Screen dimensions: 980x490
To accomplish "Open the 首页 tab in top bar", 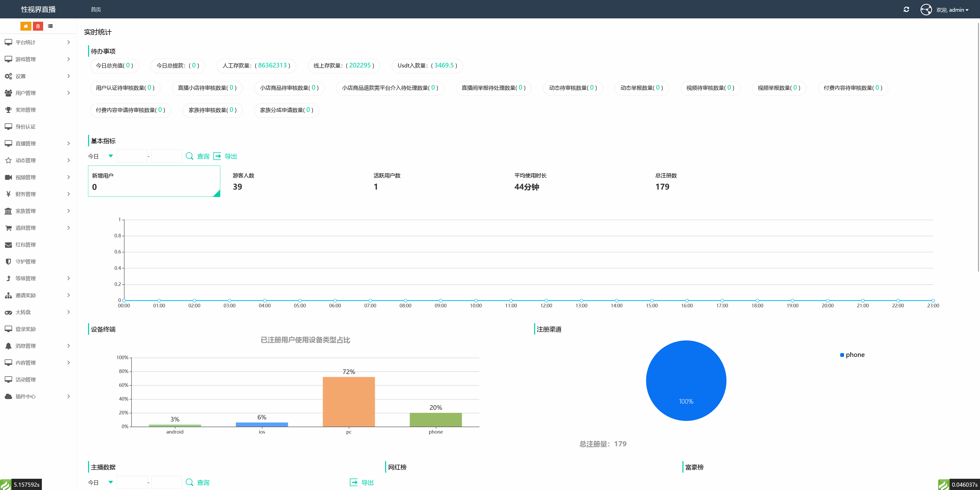I will coord(96,9).
